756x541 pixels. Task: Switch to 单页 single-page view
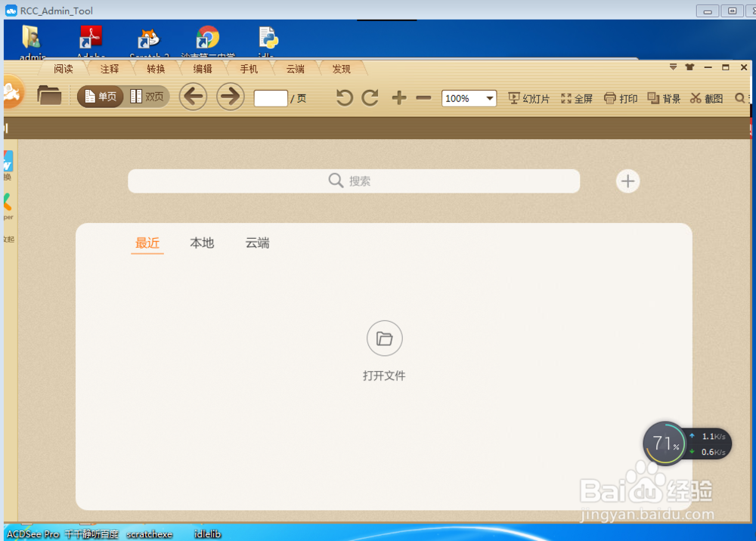(100, 97)
